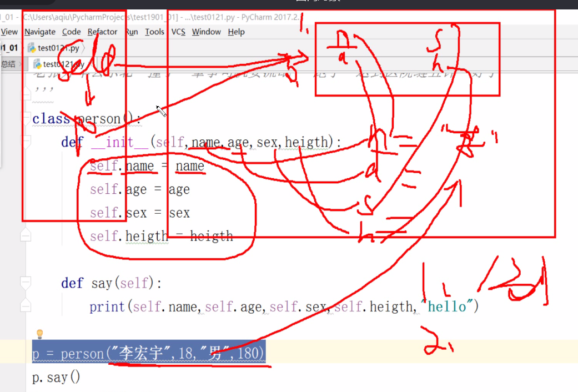Click the Python file icon in the breadcrumb
This screenshot has width=578, height=392.
coord(32,48)
